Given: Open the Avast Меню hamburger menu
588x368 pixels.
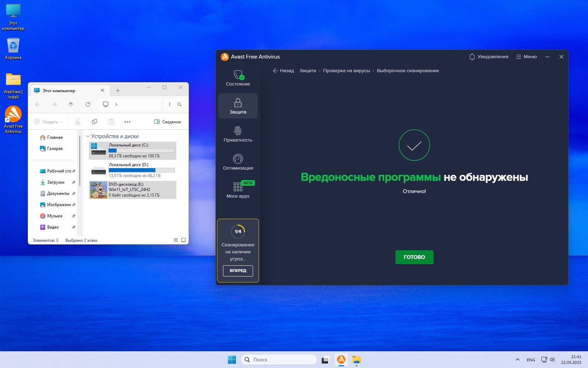Looking at the screenshot, I should (526, 57).
